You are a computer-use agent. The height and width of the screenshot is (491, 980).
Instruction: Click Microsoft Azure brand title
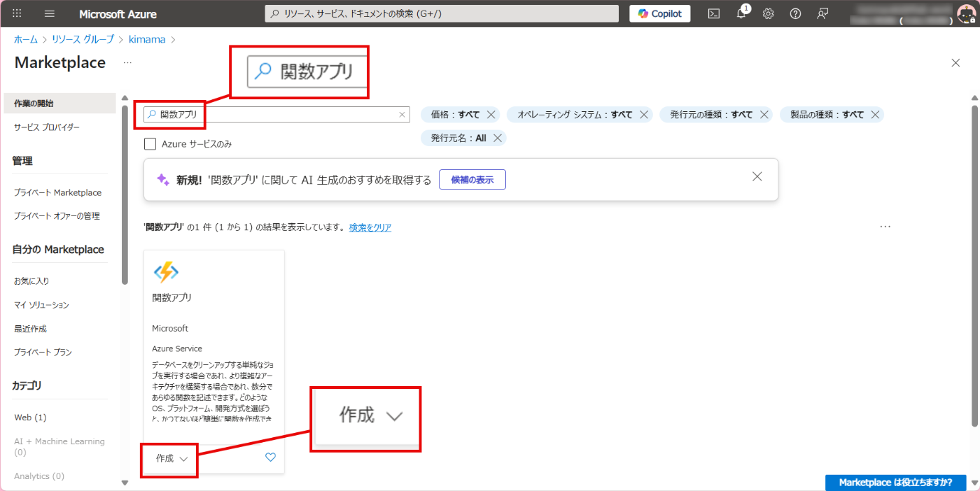coord(118,14)
